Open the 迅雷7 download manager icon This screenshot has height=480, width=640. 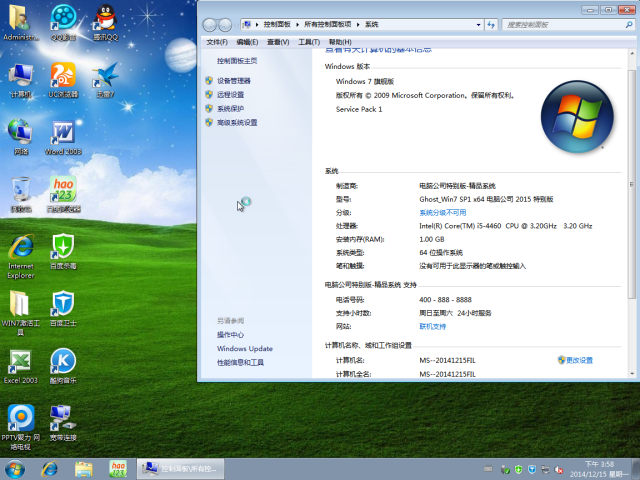tap(106, 80)
